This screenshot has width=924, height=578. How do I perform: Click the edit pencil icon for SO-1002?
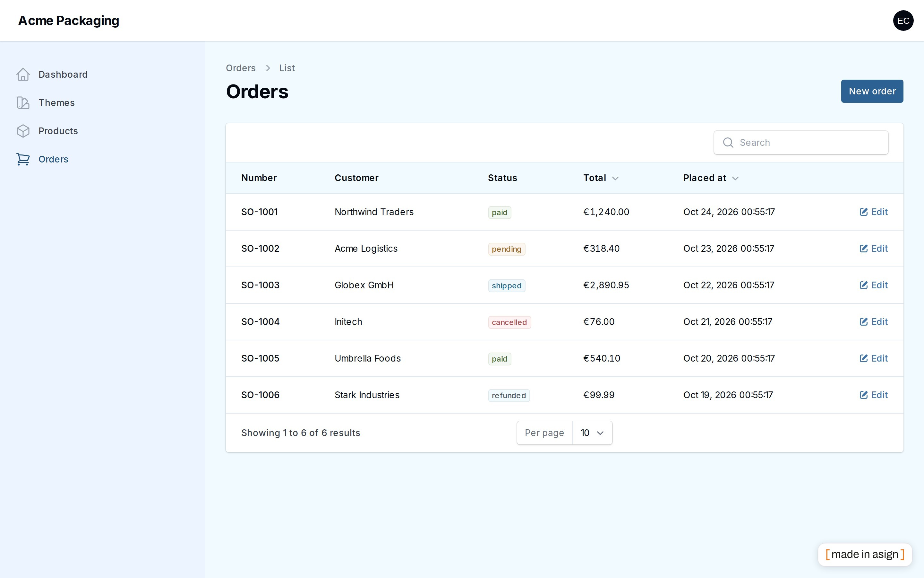(x=863, y=249)
